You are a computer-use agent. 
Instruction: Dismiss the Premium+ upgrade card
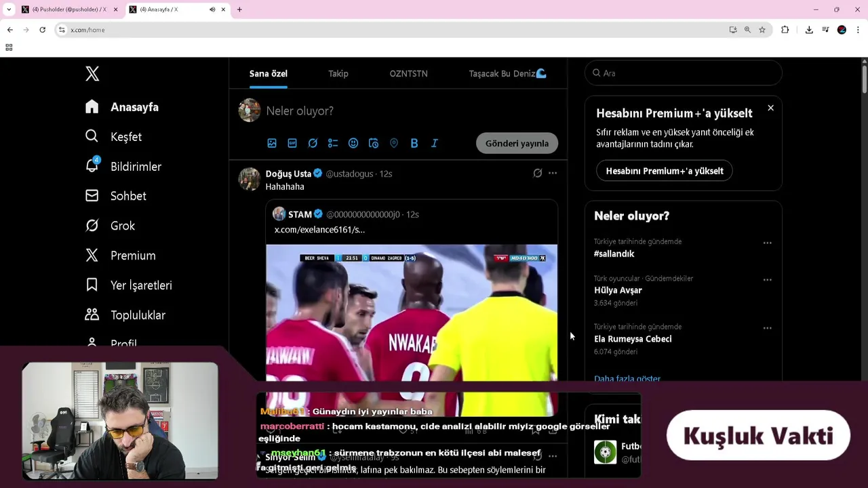770,108
